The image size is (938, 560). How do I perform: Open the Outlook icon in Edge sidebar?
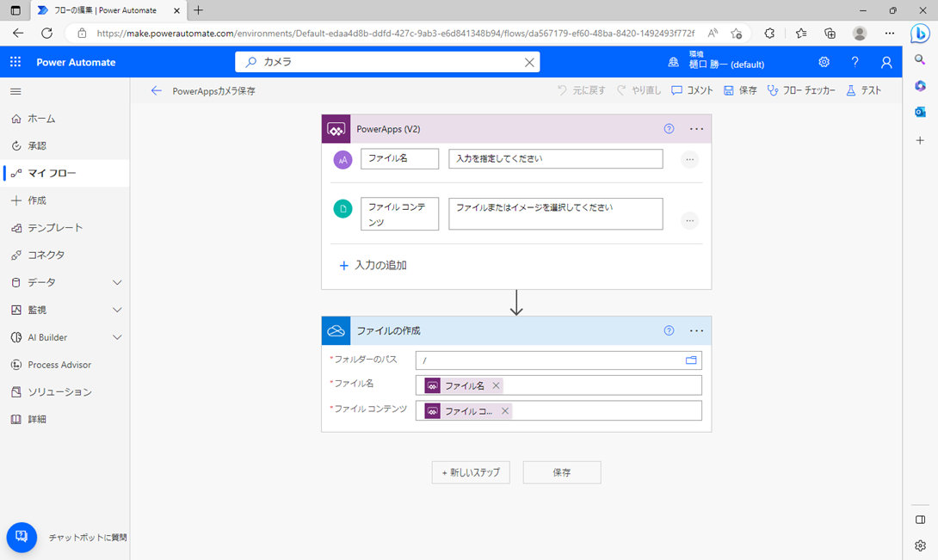tap(920, 112)
